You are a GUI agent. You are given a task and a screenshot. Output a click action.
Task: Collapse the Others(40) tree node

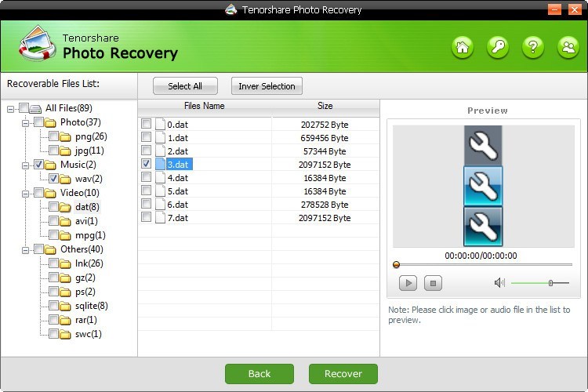coord(26,249)
